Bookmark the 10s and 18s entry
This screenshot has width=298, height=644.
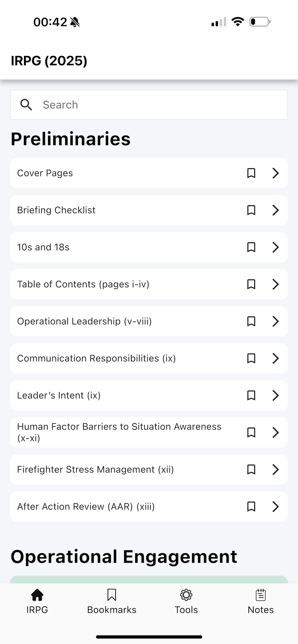(x=251, y=247)
